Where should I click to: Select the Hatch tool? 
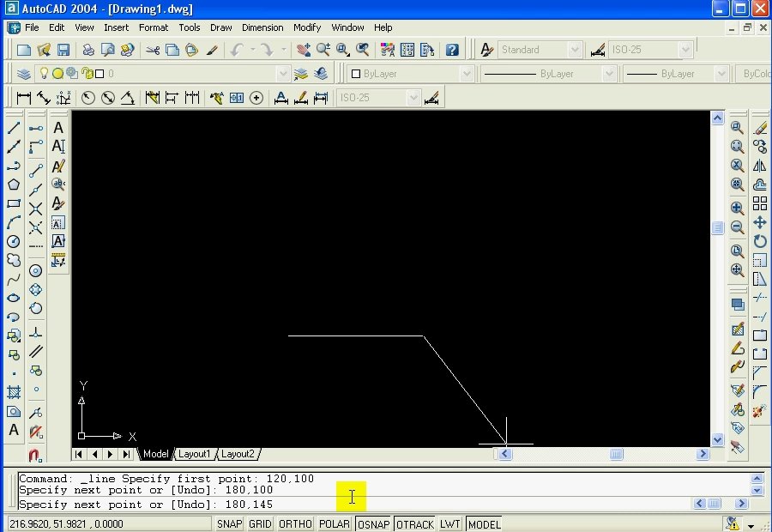pos(14,392)
